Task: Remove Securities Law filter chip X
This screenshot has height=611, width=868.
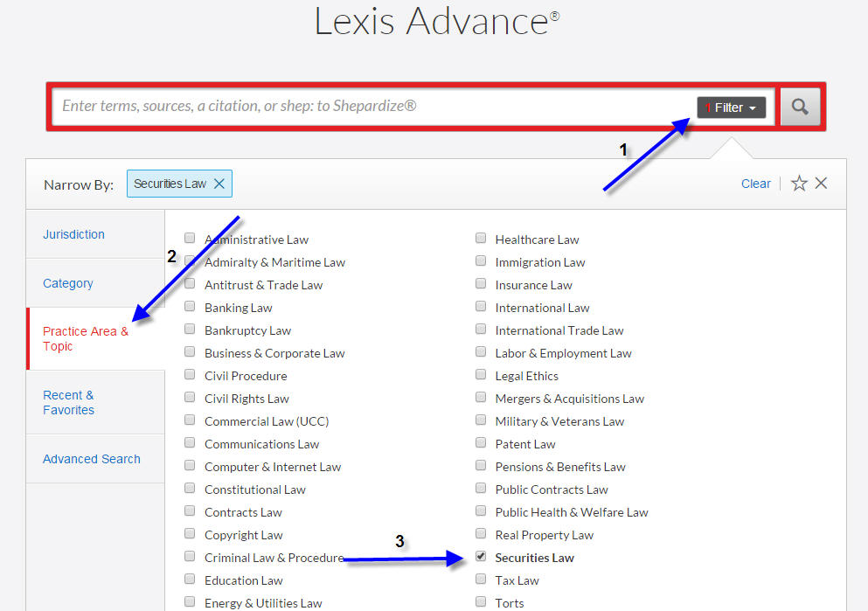Action: click(x=219, y=184)
